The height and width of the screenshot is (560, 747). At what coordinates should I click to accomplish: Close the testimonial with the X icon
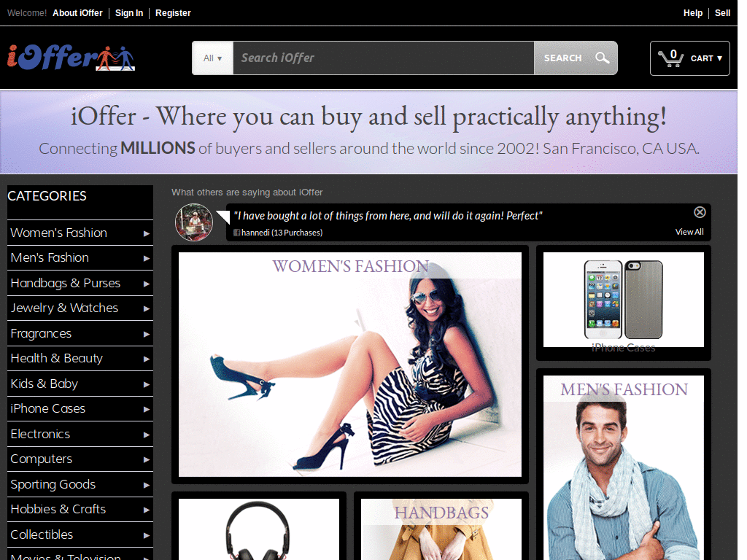[x=700, y=212]
